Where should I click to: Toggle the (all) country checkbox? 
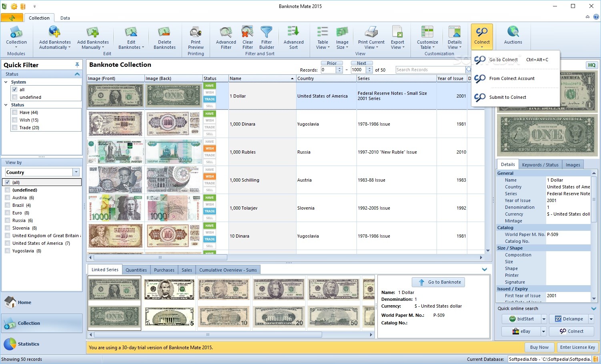point(8,182)
